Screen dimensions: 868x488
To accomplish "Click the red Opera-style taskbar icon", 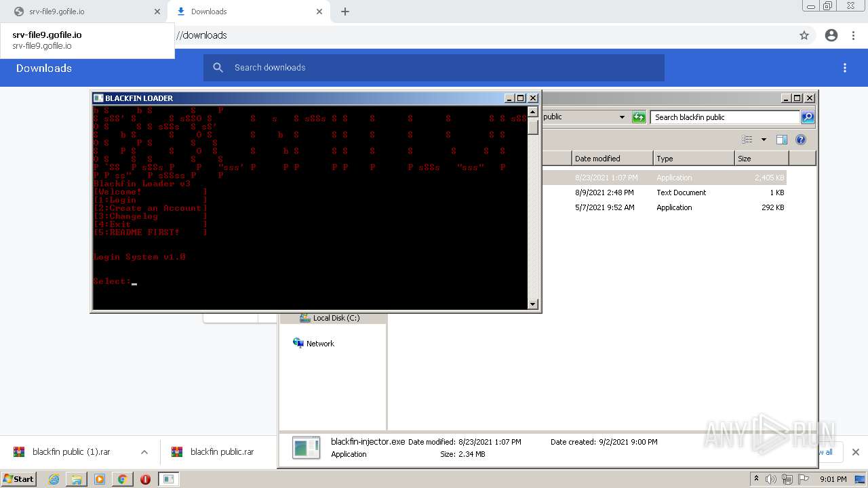I will (x=145, y=479).
